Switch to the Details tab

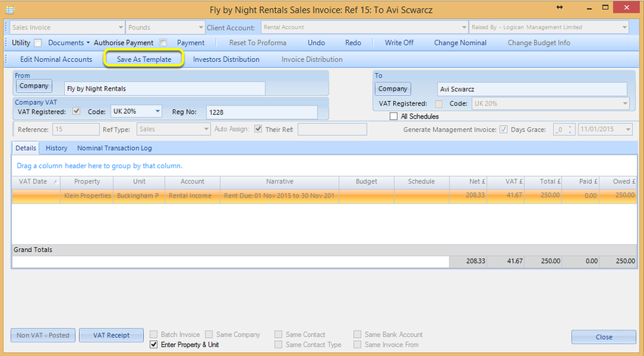tap(26, 148)
